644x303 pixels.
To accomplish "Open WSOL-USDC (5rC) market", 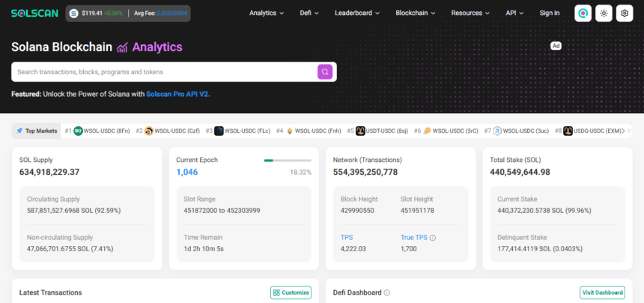I will point(455,130).
